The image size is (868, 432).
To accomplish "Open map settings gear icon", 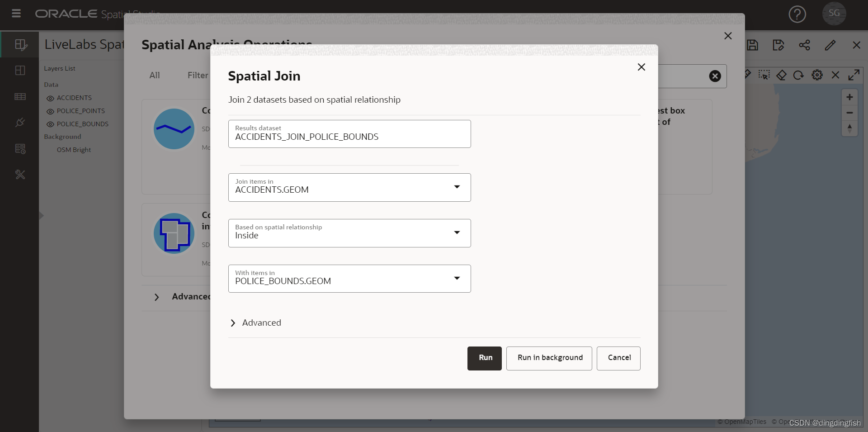I will (x=817, y=75).
